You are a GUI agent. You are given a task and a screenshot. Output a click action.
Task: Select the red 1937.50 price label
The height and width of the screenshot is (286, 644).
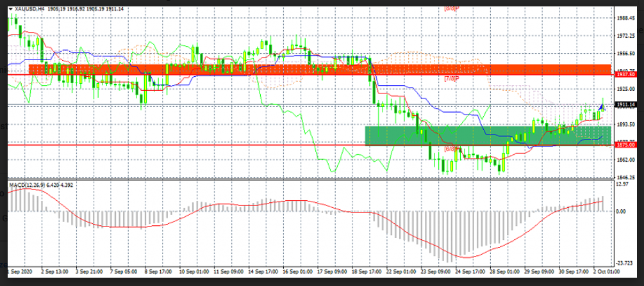pyautogui.click(x=624, y=75)
